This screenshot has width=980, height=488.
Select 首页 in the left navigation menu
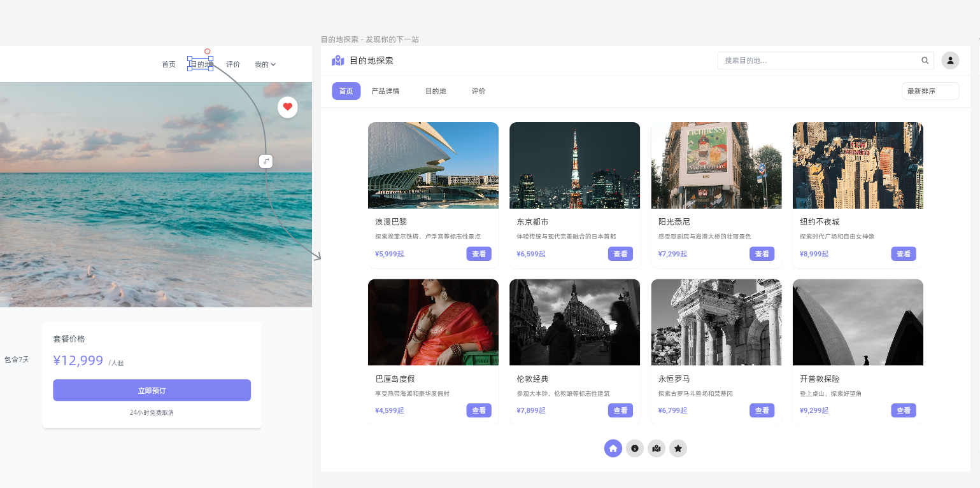tap(168, 64)
